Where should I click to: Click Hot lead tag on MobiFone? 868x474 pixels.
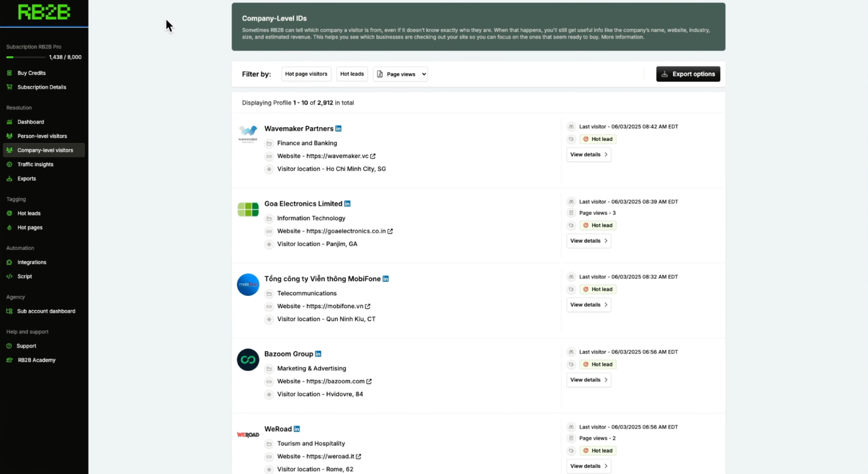point(598,289)
